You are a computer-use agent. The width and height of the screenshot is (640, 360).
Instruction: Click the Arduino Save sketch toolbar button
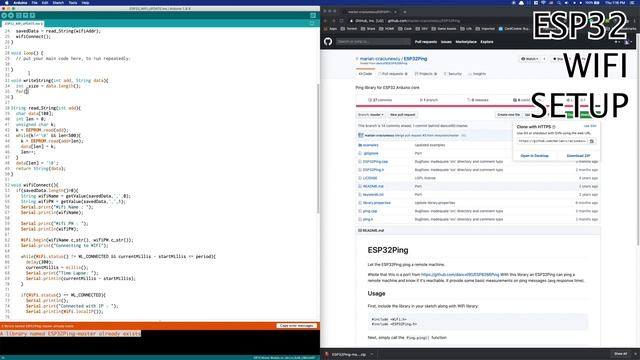point(32,16)
